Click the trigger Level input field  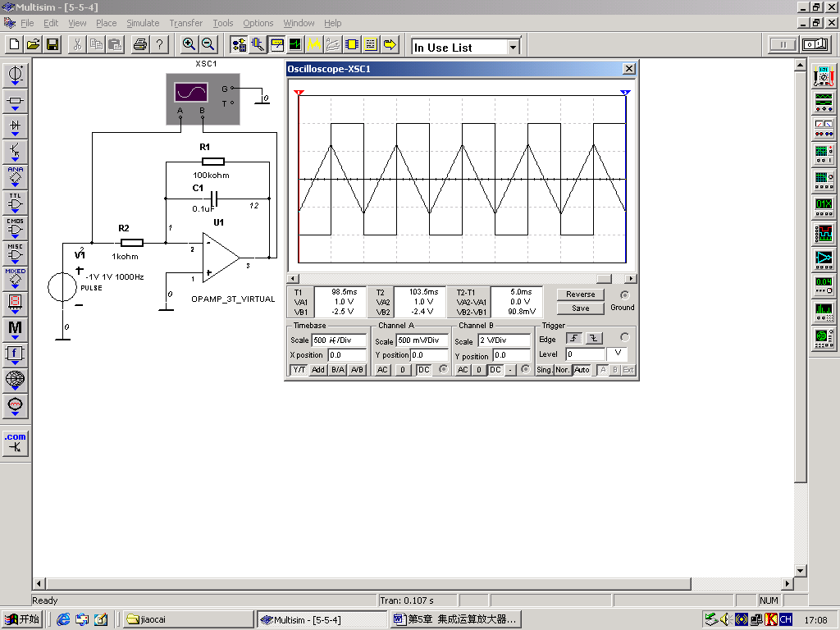pos(586,354)
